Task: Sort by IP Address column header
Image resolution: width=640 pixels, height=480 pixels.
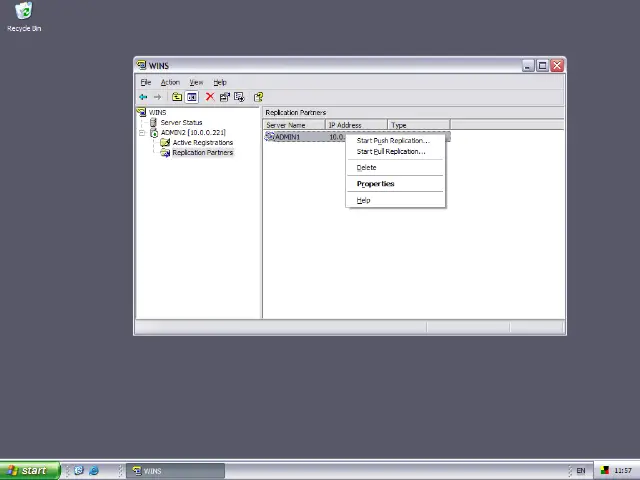Action: click(356, 125)
